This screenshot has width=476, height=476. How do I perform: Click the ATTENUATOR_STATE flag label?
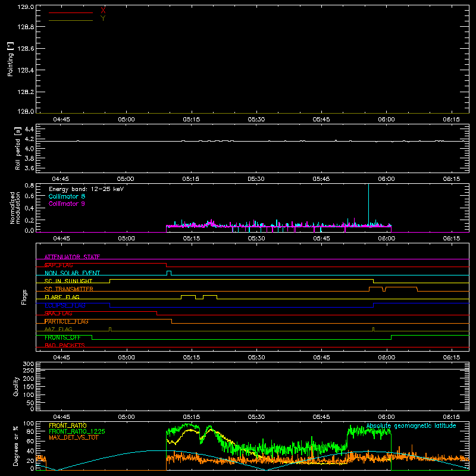coord(72,257)
